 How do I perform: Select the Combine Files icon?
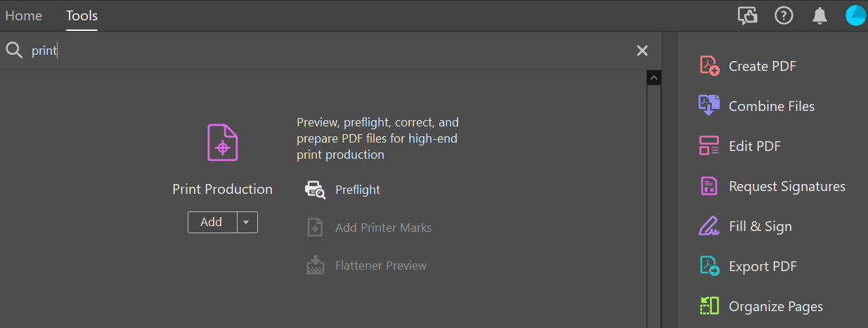coord(709,106)
